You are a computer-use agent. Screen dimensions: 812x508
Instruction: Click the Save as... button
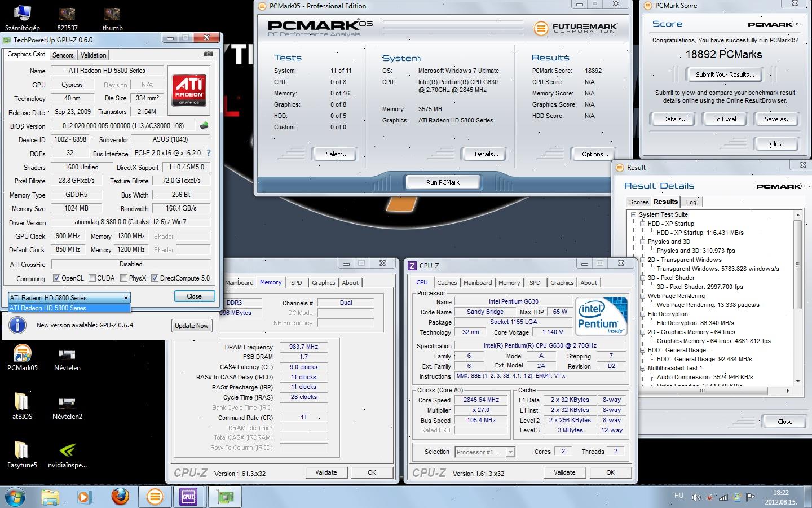[x=778, y=119]
